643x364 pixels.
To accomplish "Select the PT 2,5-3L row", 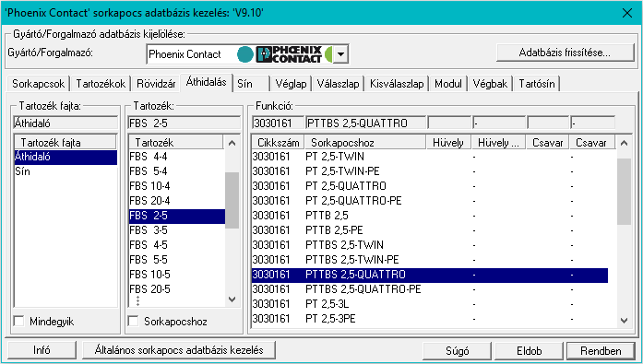I will [x=429, y=304].
